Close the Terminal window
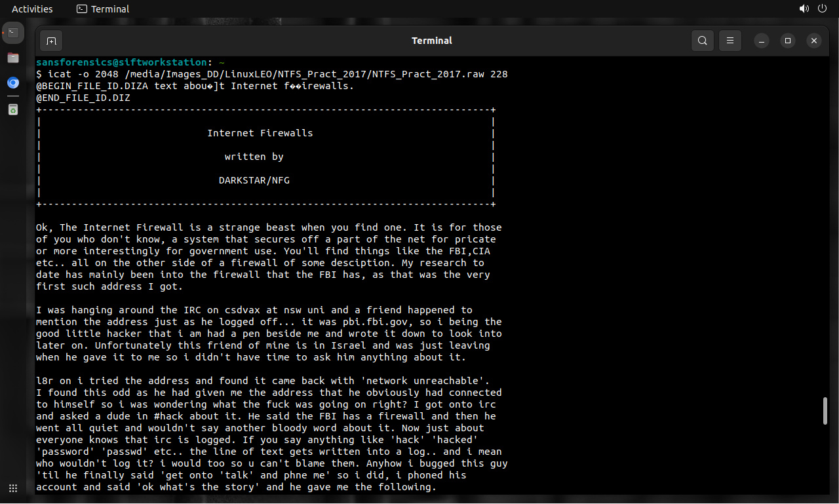The image size is (839, 504). click(813, 41)
